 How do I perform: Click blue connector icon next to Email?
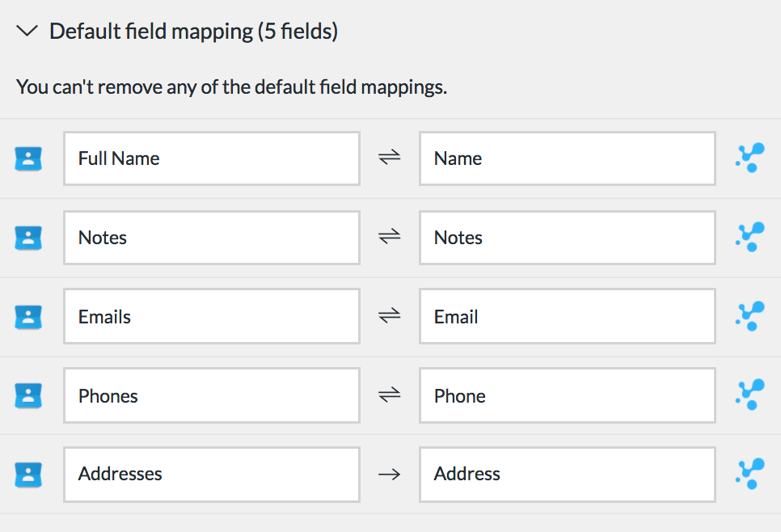coord(750,316)
